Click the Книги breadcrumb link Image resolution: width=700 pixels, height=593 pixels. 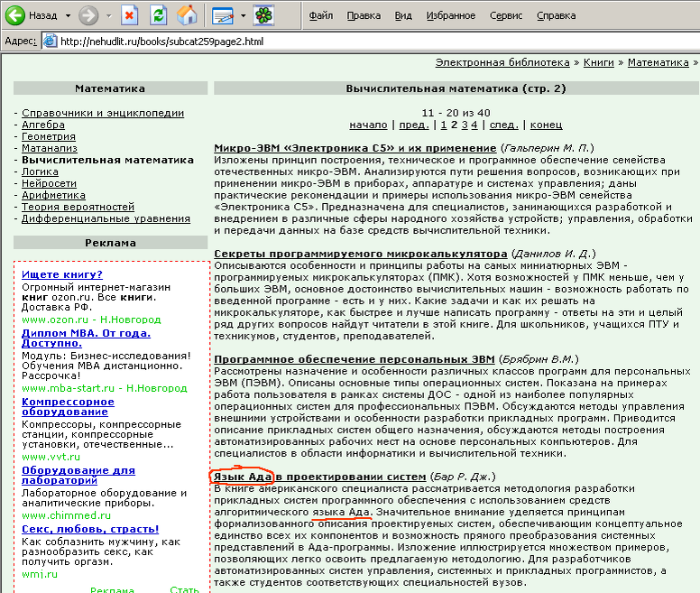(599, 62)
